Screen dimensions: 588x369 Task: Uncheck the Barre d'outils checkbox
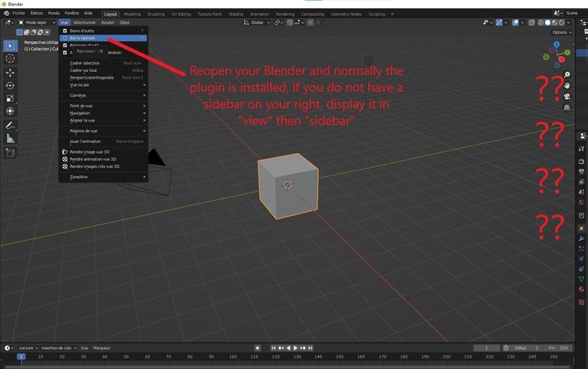click(x=65, y=31)
